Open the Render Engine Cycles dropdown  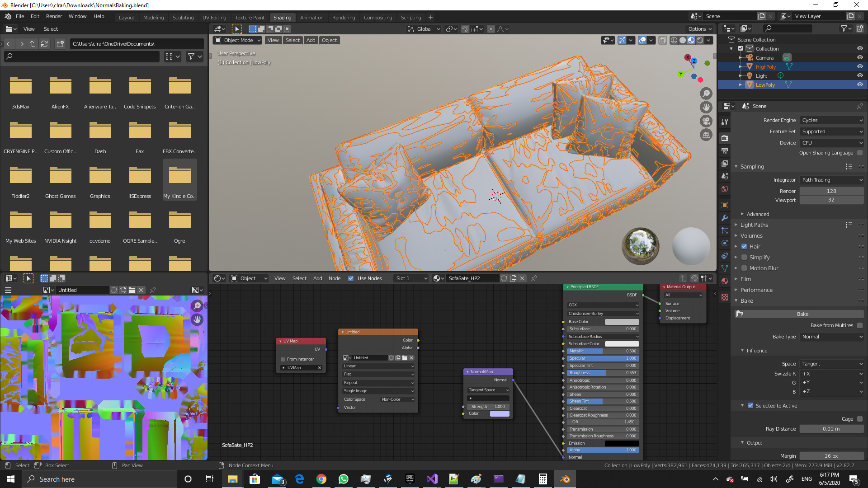click(x=832, y=120)
